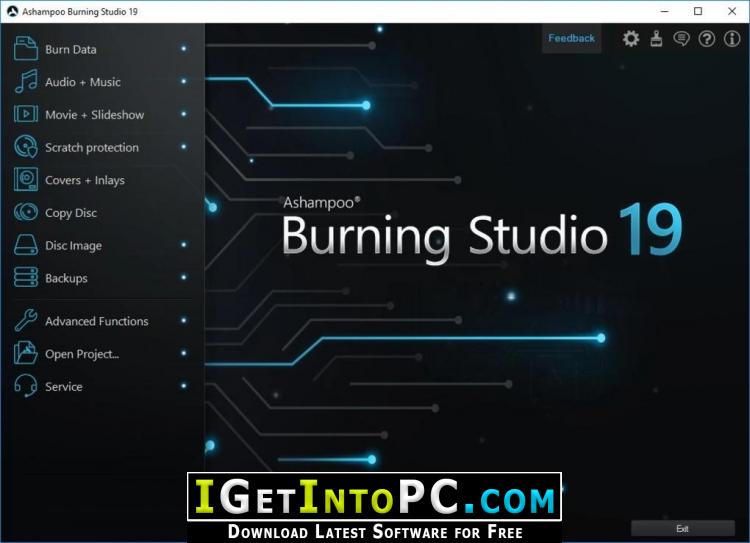Select the Copy Disc menu label

tap(71, 213)
